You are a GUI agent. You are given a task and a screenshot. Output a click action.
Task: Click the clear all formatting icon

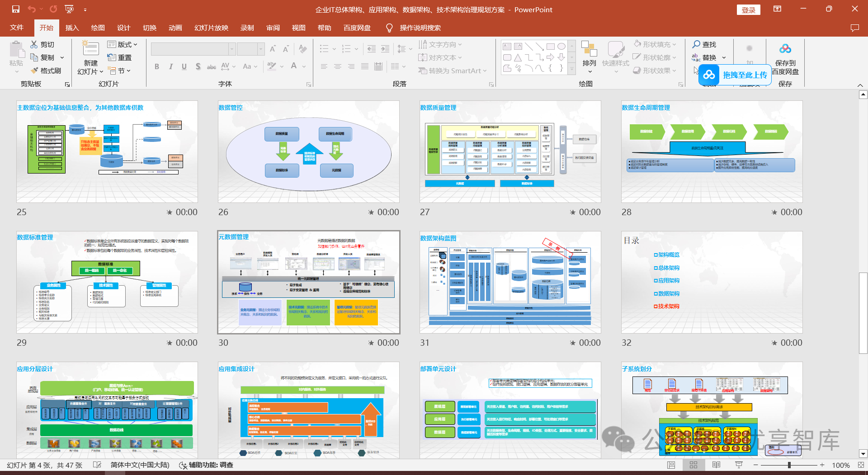(x=303, y=49)
